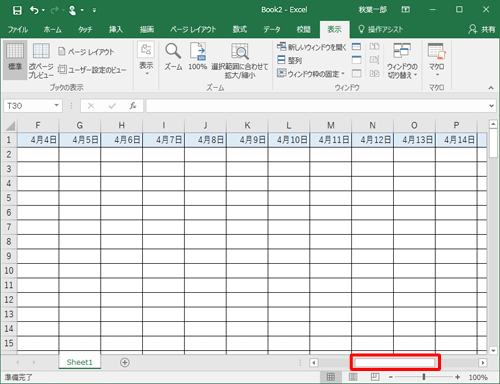Select page layout view in status bar

(353, 377)
